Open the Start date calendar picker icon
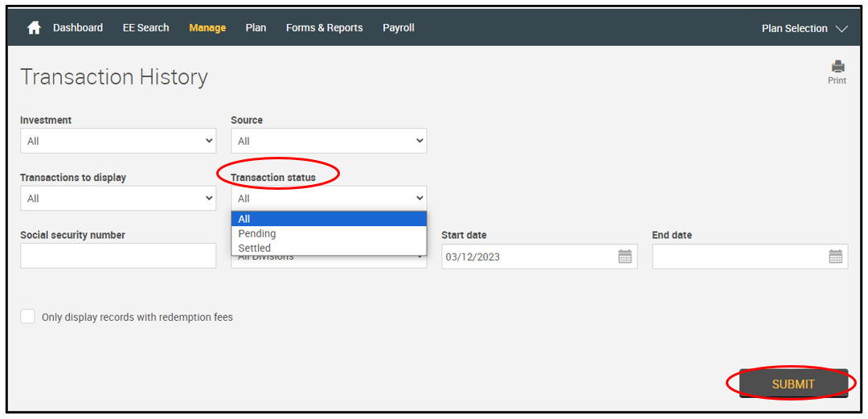868x419 pixels. (624, 257)
